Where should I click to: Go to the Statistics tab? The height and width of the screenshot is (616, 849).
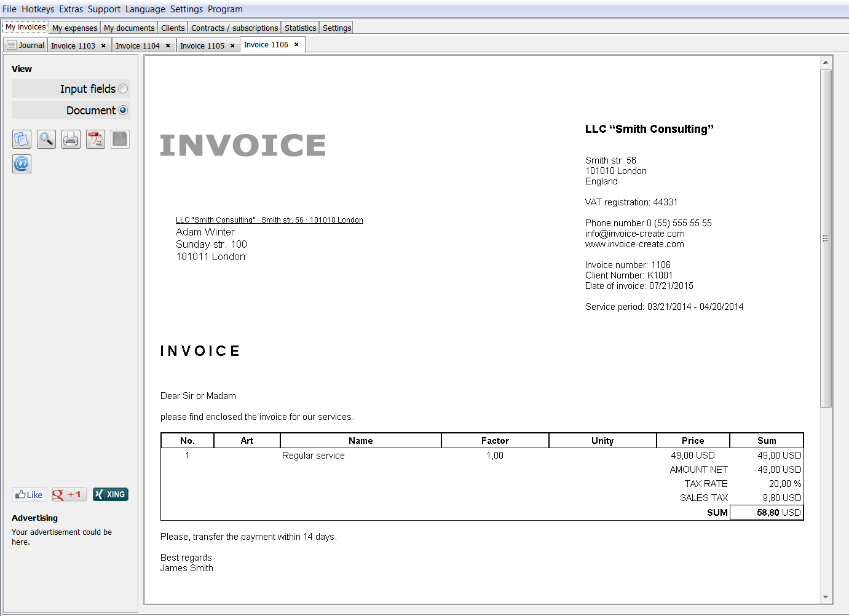pos(300,28)
